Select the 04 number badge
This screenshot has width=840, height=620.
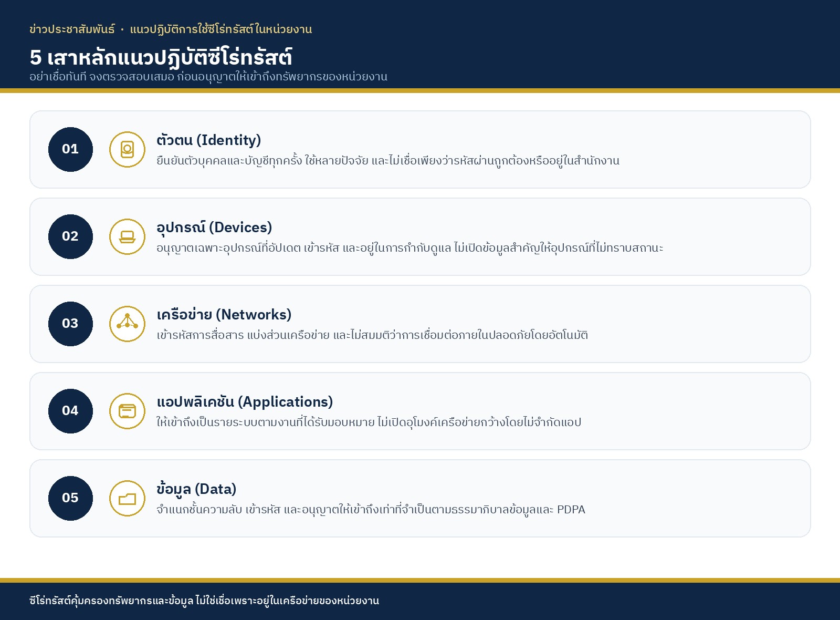tap(70, 411)
